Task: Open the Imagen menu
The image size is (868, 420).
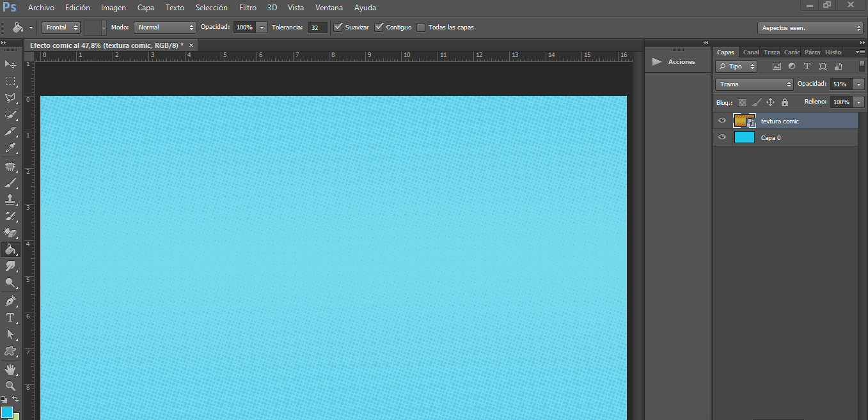Action: pos(113,8)
